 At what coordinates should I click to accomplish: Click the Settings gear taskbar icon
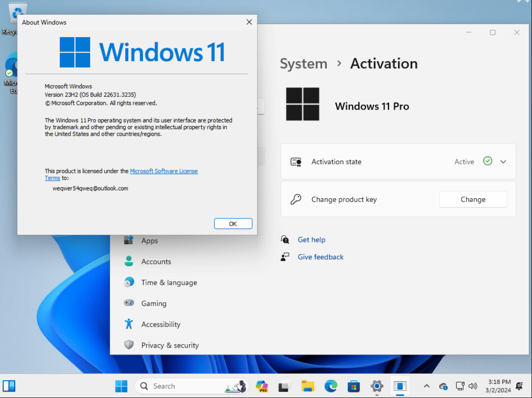[x=377, y=386]
